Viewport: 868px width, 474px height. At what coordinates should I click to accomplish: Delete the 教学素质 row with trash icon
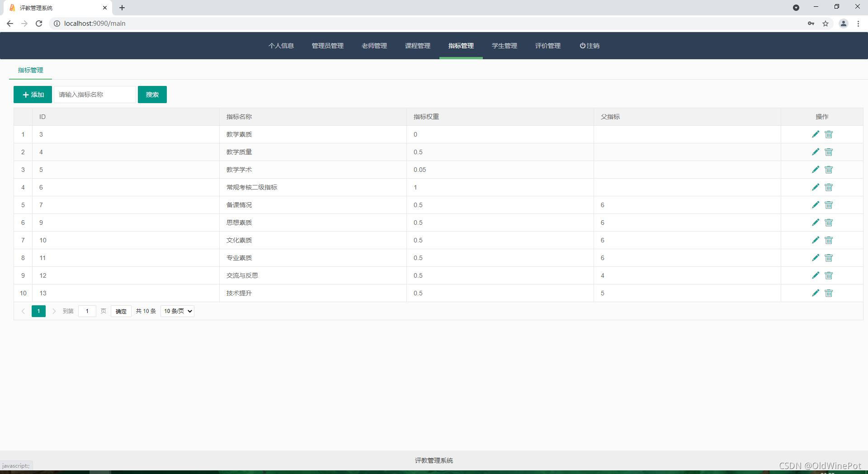pos(829,134)
